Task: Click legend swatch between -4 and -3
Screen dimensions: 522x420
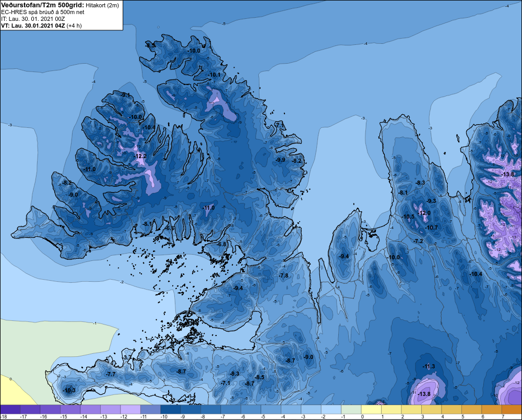Action: pos(291,409)
